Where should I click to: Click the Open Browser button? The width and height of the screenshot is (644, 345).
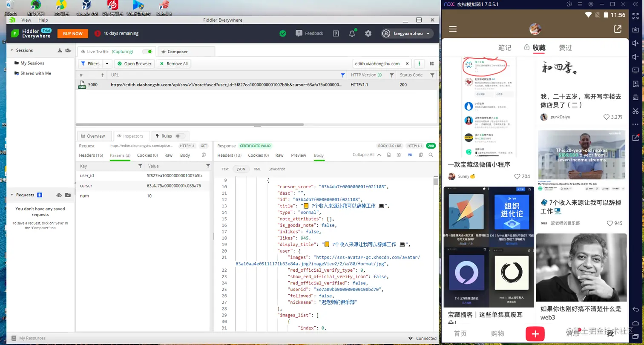coord(135,63)
